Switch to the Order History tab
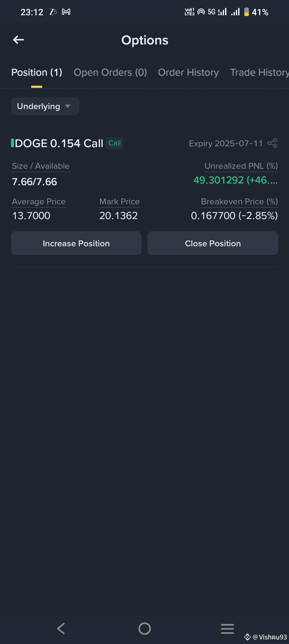This screenshot has height=644, width=289. [188, 72]
